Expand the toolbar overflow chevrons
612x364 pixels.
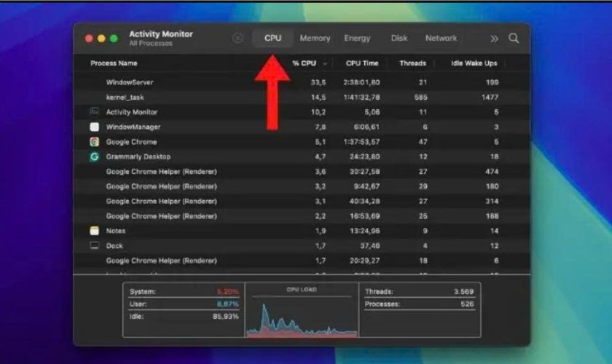494,39
